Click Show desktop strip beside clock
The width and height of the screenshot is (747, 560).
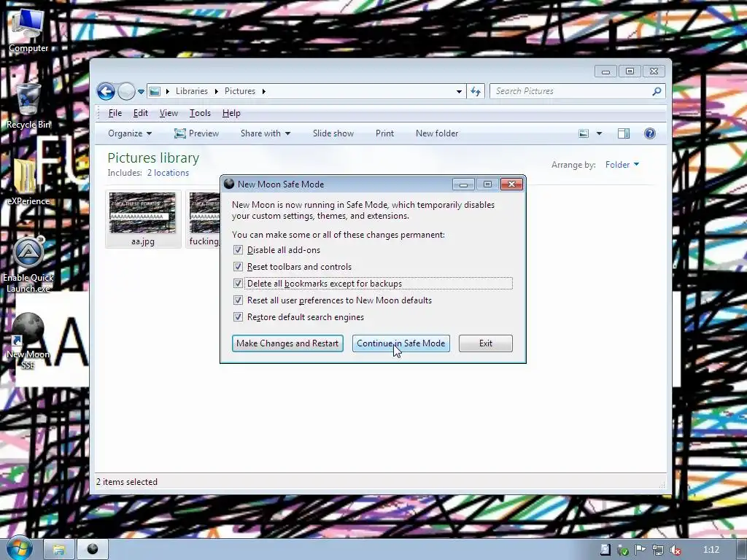(741, 550)
